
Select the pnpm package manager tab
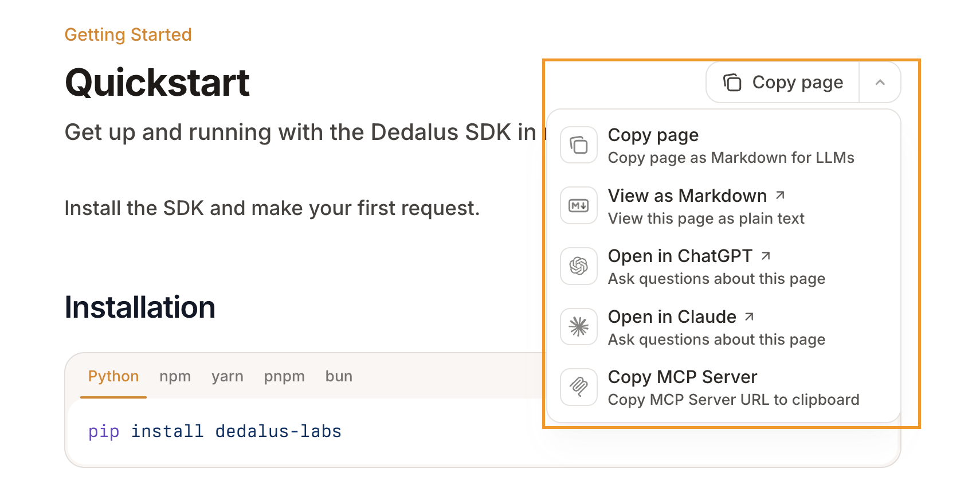pyautogui.click(x=284, y=376)
